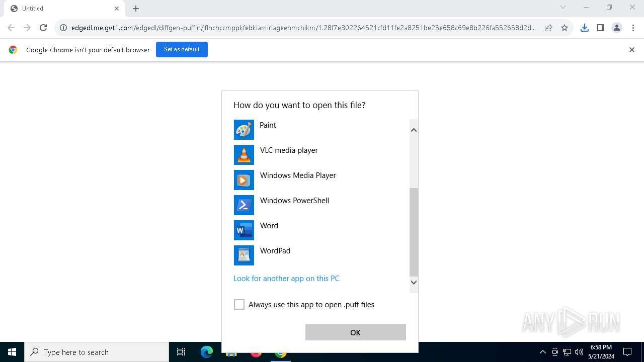Open the tab search dropdown

coord(563,8)
